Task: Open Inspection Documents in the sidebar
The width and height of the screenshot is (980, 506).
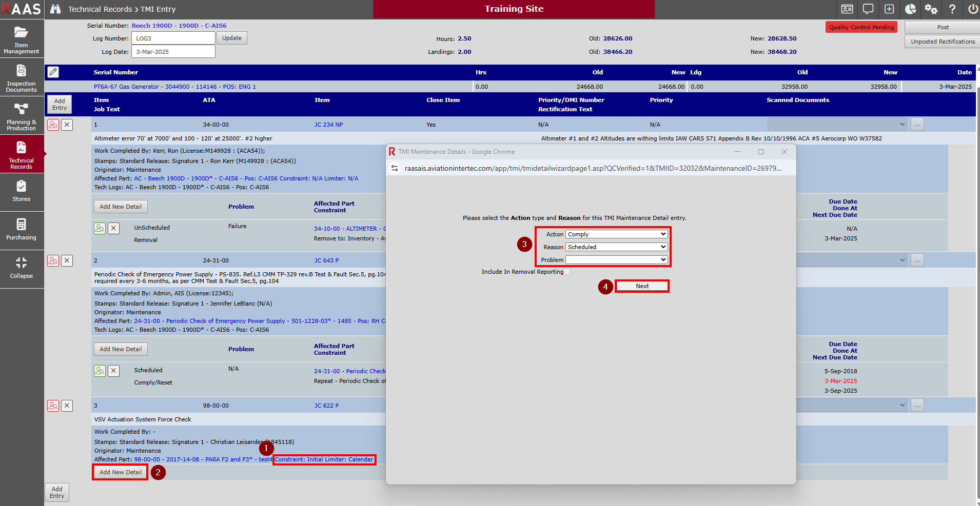Action: pyautogui.click(x=21, y=78)
